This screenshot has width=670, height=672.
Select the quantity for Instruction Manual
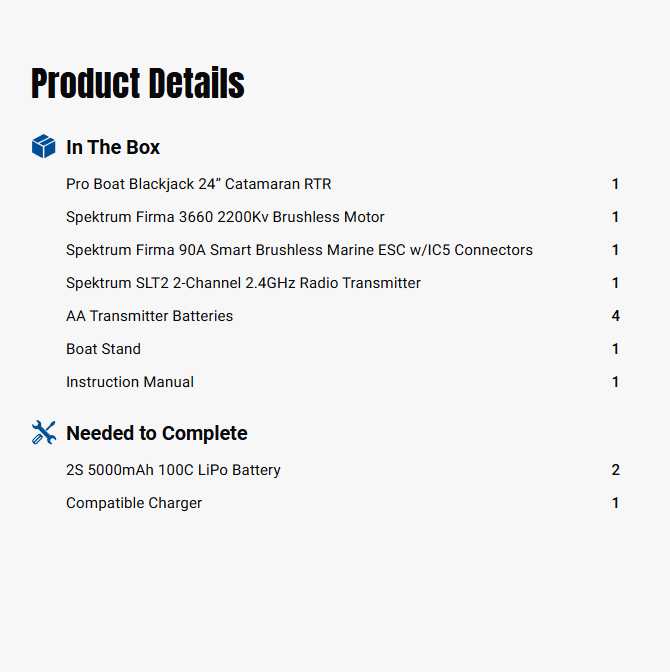click(616, 382)
